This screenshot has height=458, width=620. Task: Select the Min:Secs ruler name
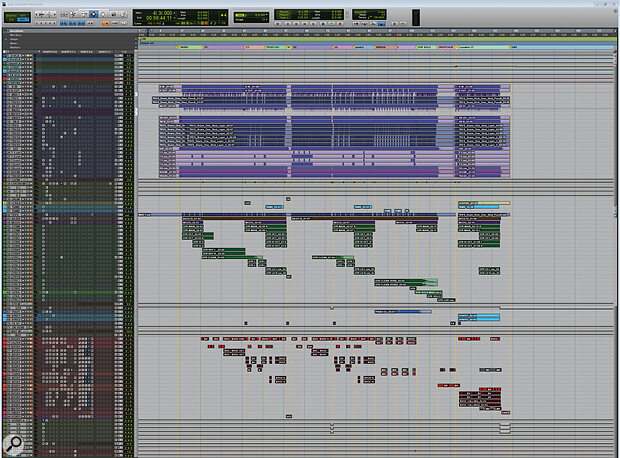click(x=16, y=35)
